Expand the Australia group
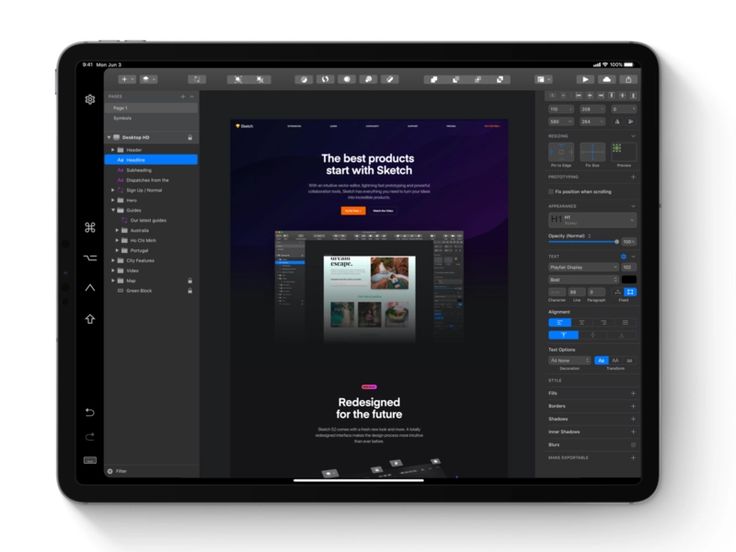 [117, 230]
